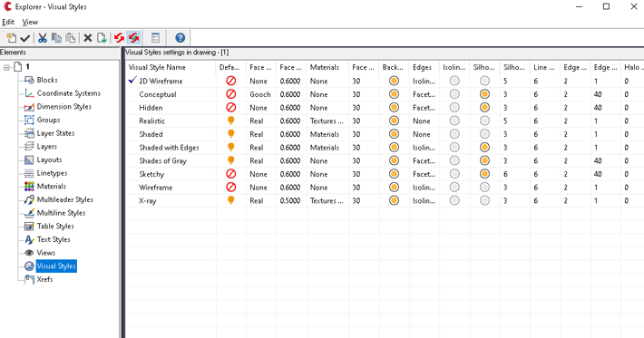644x338 pixels.
Task: Select the X-ray visual style name
Action: tap(148, 201)
